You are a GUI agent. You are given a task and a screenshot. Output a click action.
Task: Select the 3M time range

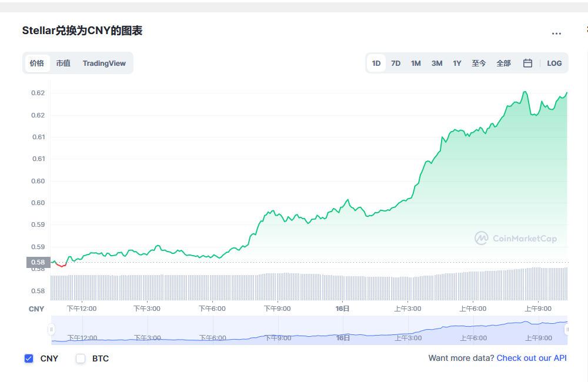[437, 63]
